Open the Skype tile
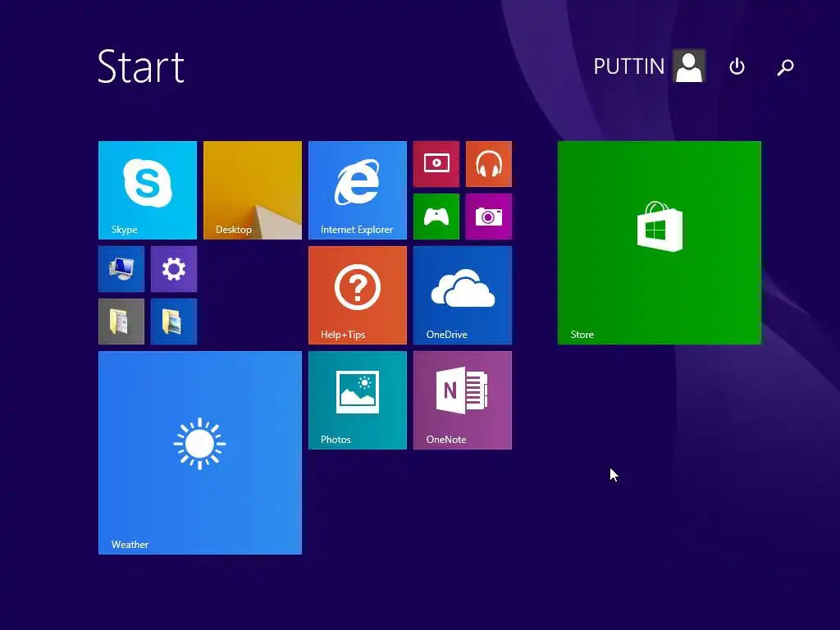 pyautogui.click(x=148, y=190)
